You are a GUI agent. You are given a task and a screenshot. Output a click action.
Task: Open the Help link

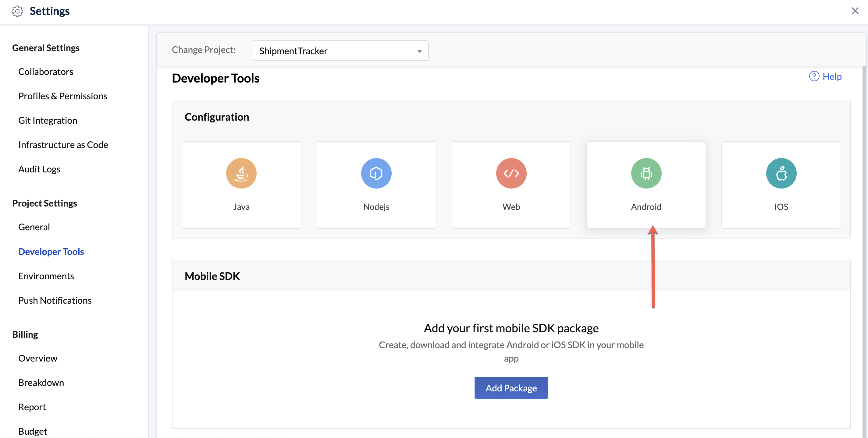point(832,76)
